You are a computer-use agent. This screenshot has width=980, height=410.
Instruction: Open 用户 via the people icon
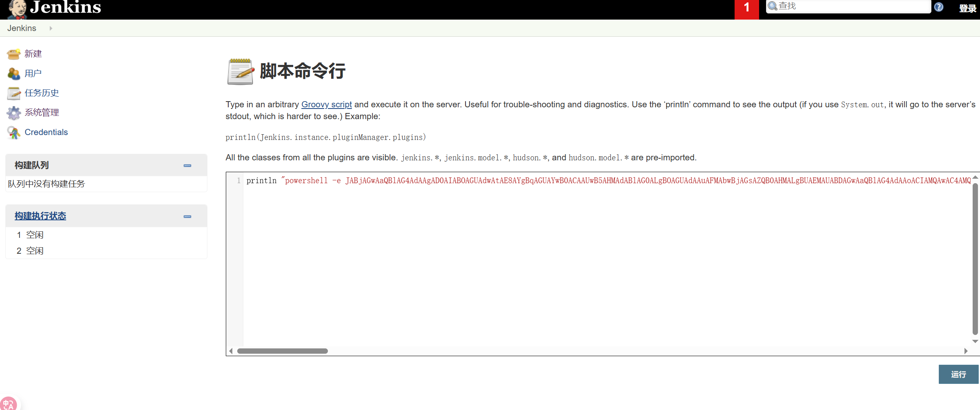tap(13, 73)
